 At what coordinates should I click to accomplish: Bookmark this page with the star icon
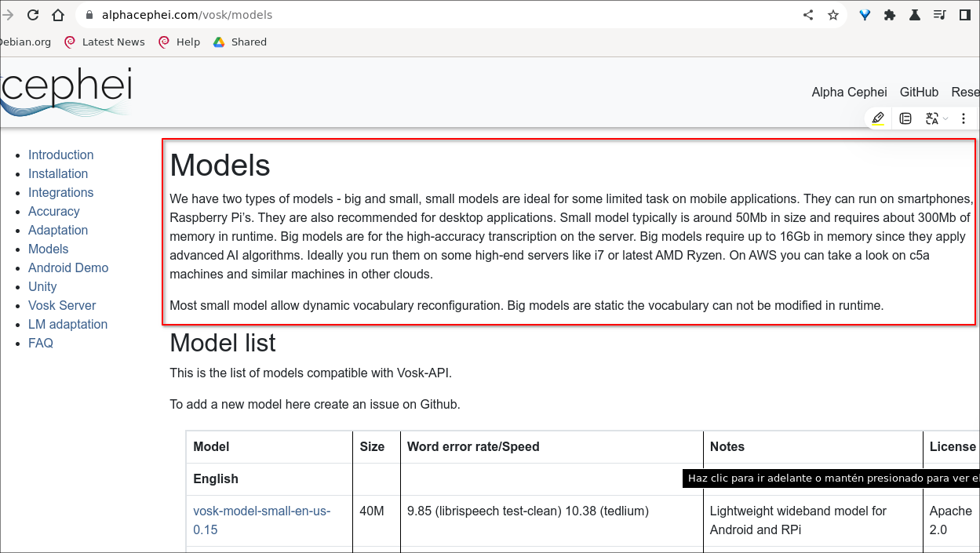(833, 15)
